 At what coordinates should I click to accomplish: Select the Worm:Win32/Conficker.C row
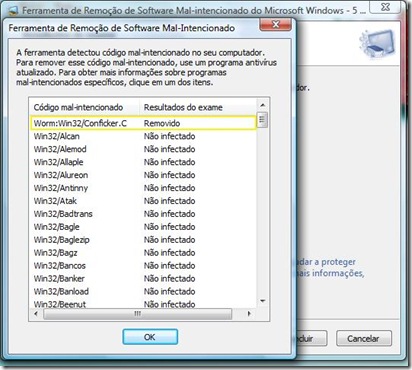click(x=143, y=123)
